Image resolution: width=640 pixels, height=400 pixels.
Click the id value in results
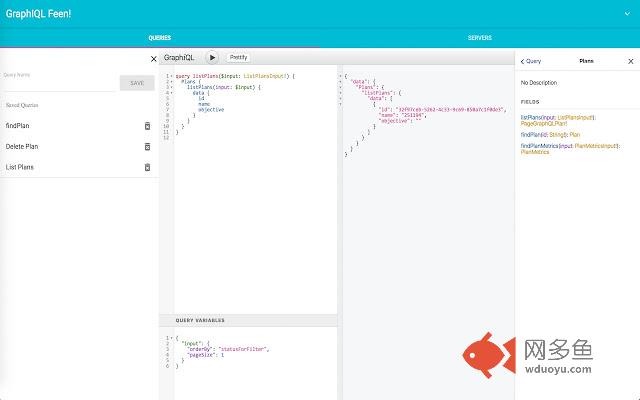pos(451,110)
